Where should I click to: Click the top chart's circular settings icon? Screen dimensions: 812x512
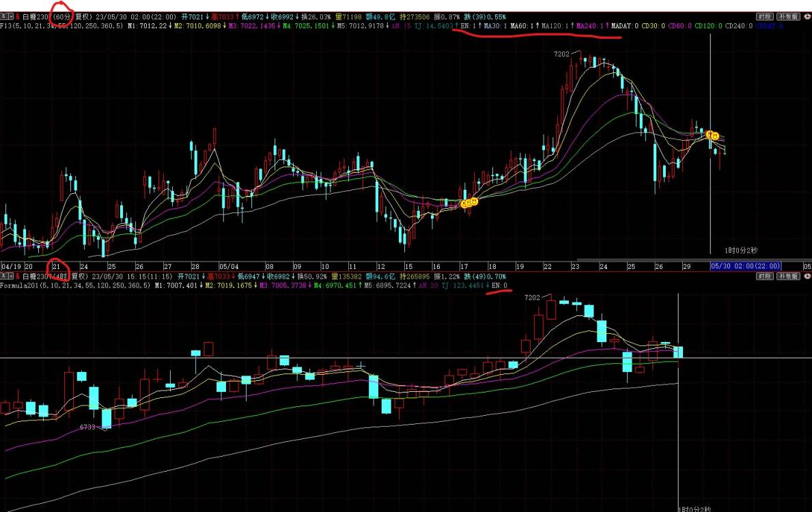(x=807, y=16)
